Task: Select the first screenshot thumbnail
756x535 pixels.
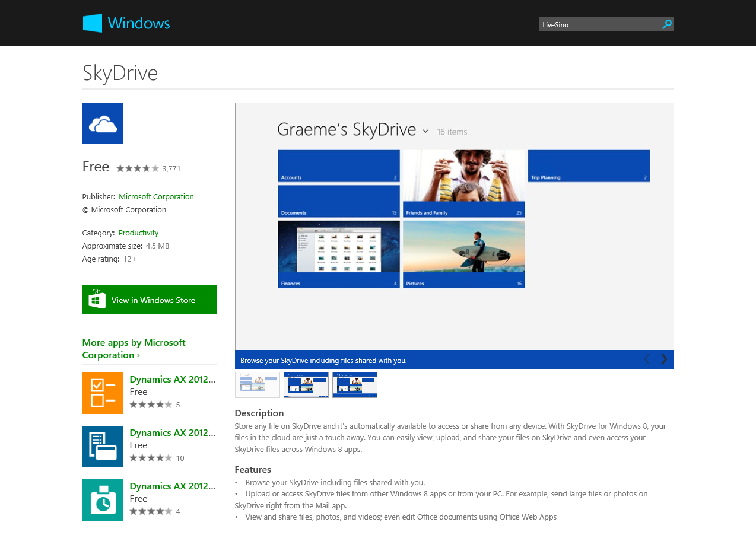Action: click(258, 385)
